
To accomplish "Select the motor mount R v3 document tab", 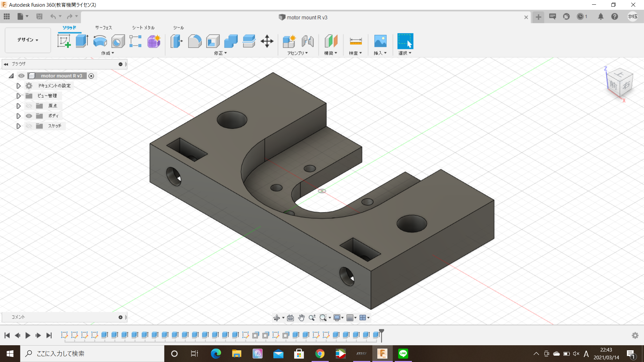I will coord(303,17).
